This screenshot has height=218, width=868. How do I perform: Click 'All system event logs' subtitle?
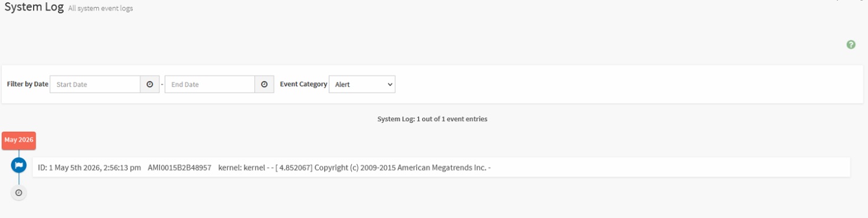tap(100, 8)
